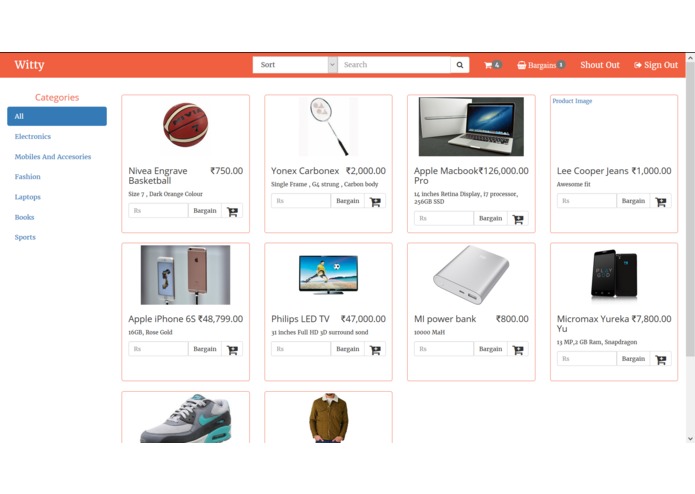Add Lee Cooper Jeans to cart
Viewport: 695px width, 494px height.
pyautogui.click(x=661, y=201)
